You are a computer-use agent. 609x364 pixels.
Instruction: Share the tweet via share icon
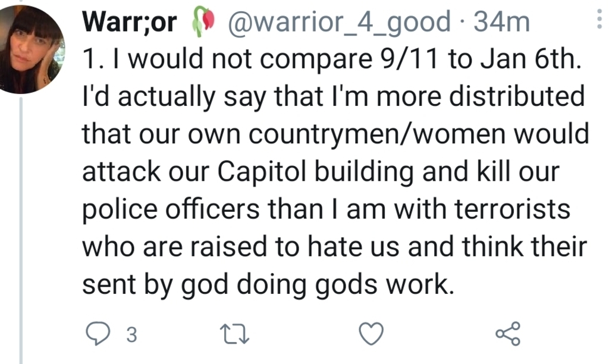[508, 334]
